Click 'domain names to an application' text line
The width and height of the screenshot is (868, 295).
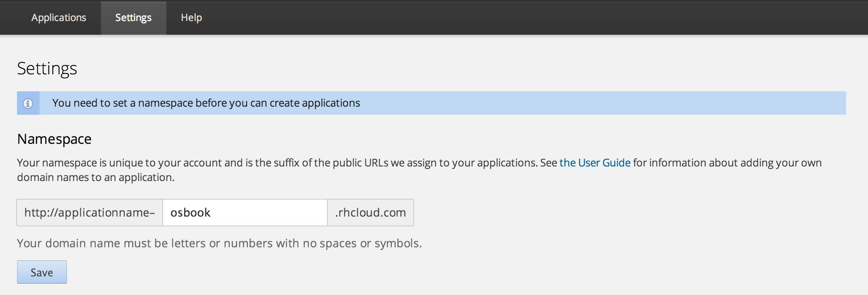click(x=96, y=177)
